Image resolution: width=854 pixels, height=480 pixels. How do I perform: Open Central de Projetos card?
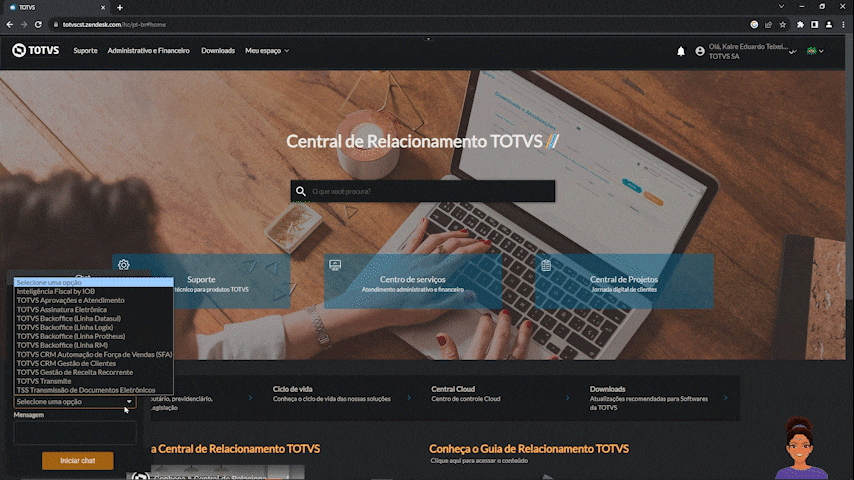pyautogui.click(x=624, y=281)
